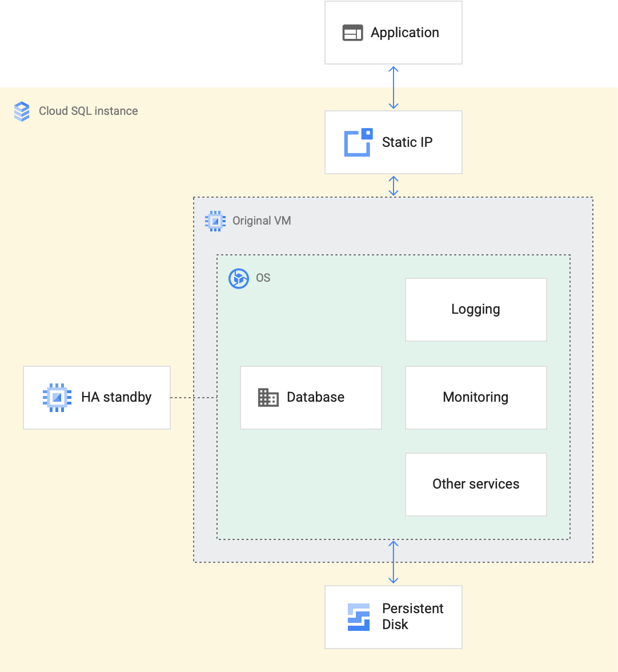Select the Database building icon

tap(268, 397)
